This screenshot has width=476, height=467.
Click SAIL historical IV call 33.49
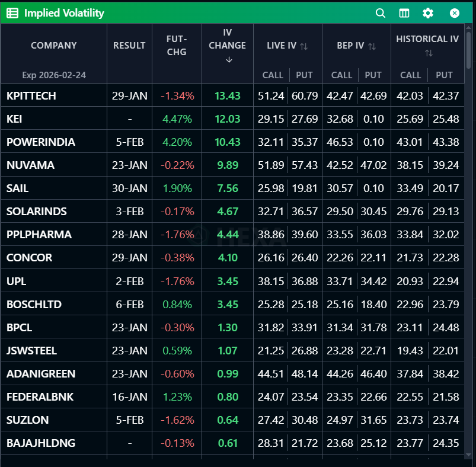pos(410,188)
